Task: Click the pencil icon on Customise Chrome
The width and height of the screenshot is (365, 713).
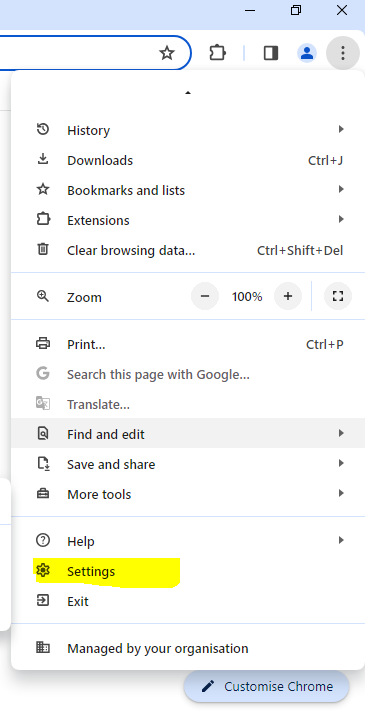Action: [208, 686]
